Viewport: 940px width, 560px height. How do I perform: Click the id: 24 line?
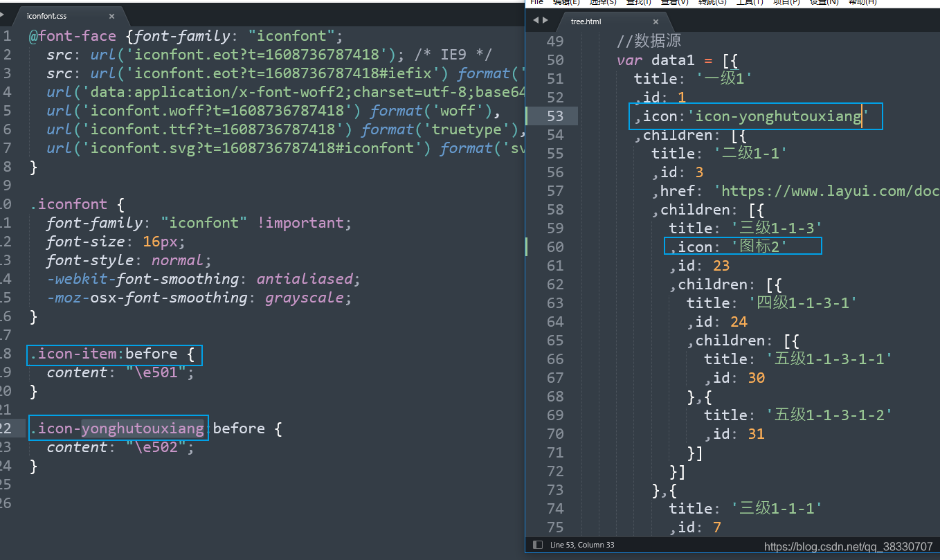(x=717, y=322)
